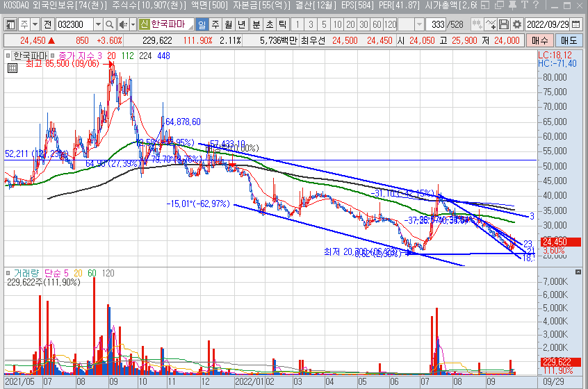Open stock search magnifier icon

[x=110, y=25]
